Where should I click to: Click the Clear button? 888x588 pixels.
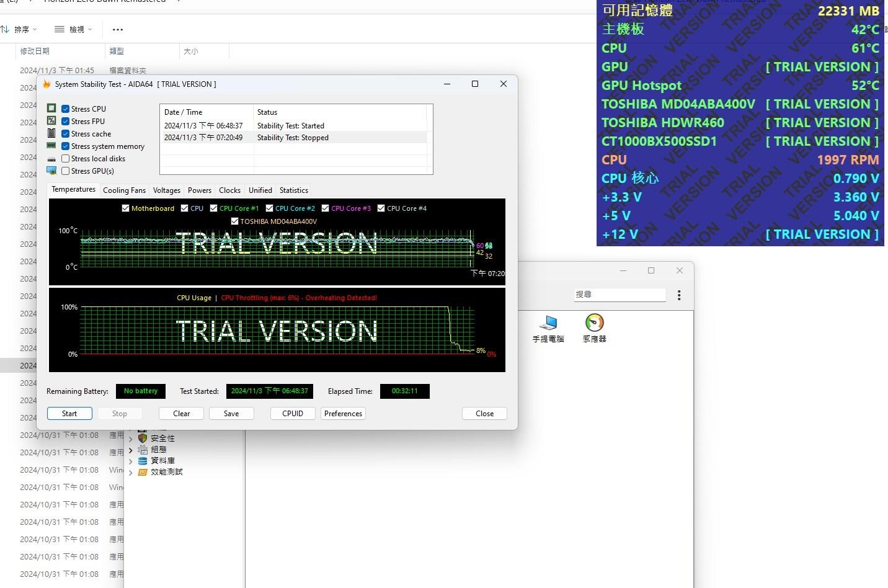[182, 414]
